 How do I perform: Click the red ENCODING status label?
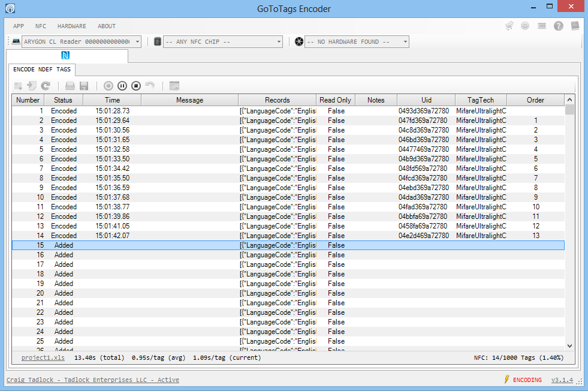[x=527, y=380]
